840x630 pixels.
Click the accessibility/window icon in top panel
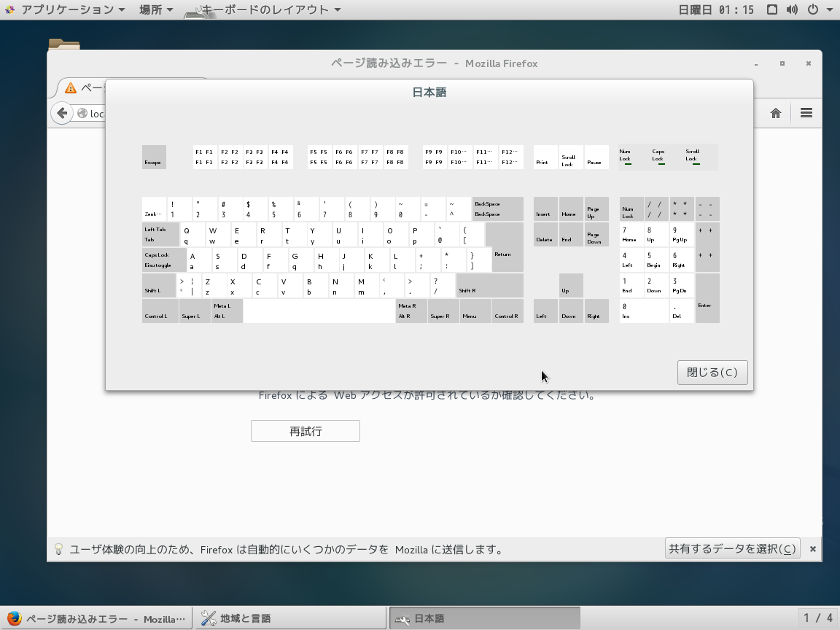coord(772,9)
